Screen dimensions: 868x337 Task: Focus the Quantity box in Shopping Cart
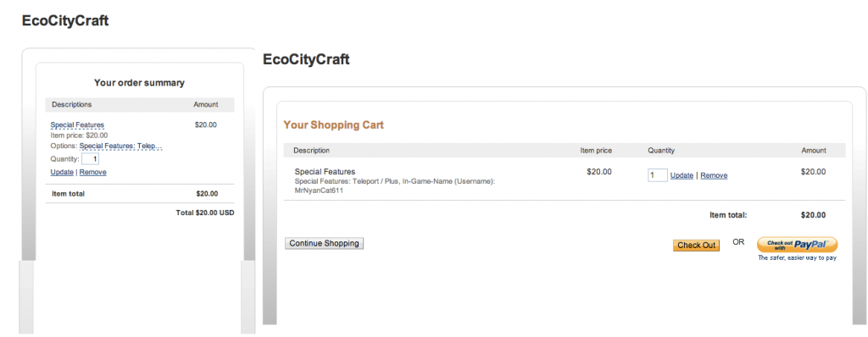658,175
